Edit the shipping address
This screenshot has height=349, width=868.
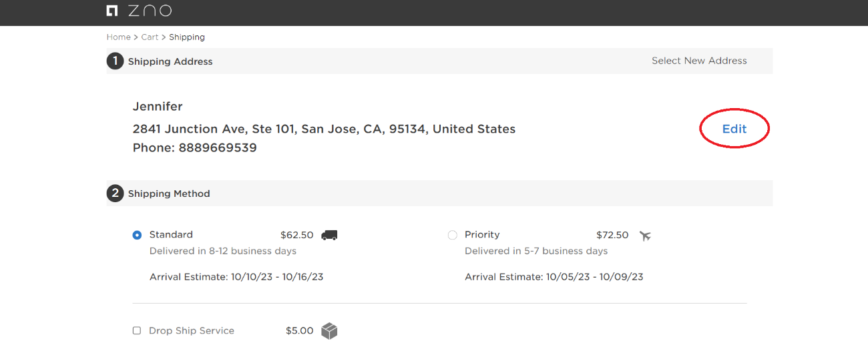pos(734,129)
